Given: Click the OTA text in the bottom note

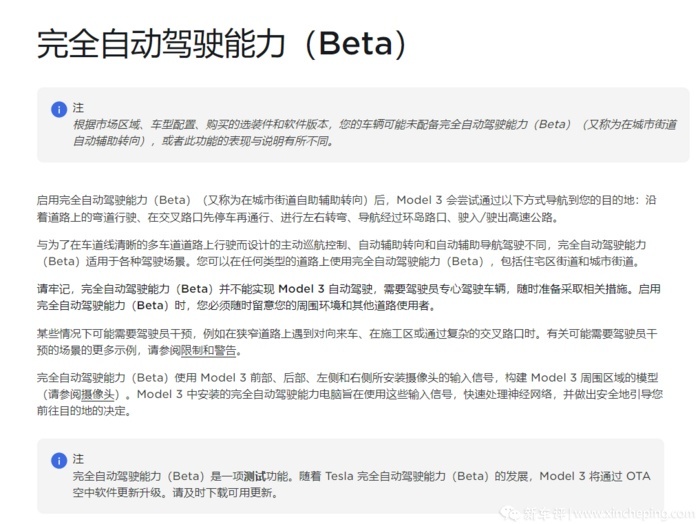Looking at the screenshot, I should tap(638, 476).
